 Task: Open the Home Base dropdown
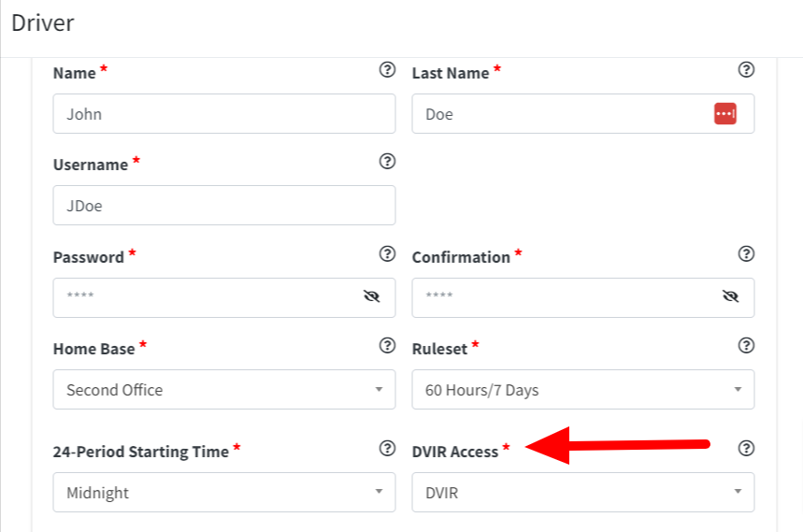tap(224, 390)
